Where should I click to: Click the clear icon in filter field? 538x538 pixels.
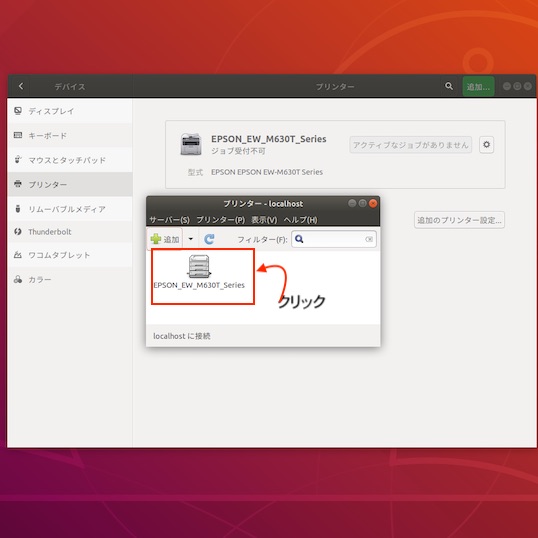pos(369,239)
